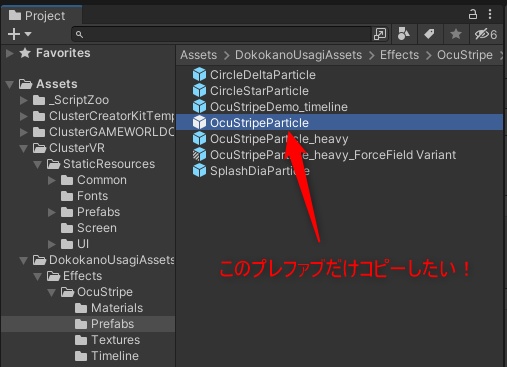Image resolution: width=507 pixels, height=367 pixels.
Task: Select the CircleStarParticle prefab
Action: 339,91
